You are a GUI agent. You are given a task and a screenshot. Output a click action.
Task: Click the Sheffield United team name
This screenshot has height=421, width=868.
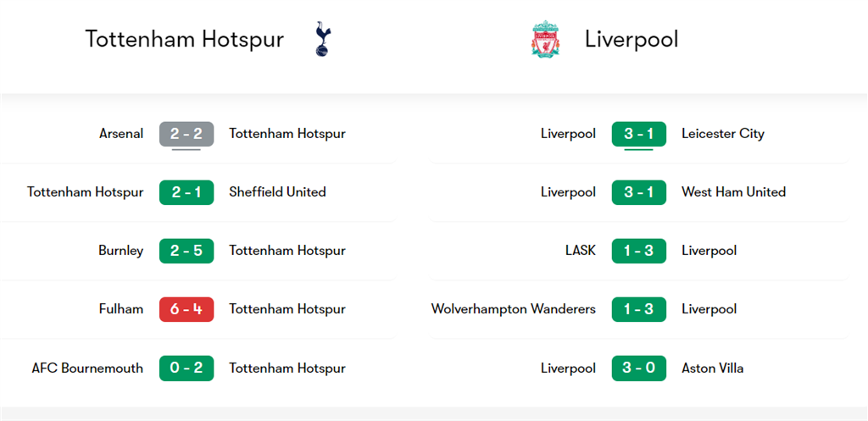click(x=277, y=192)
